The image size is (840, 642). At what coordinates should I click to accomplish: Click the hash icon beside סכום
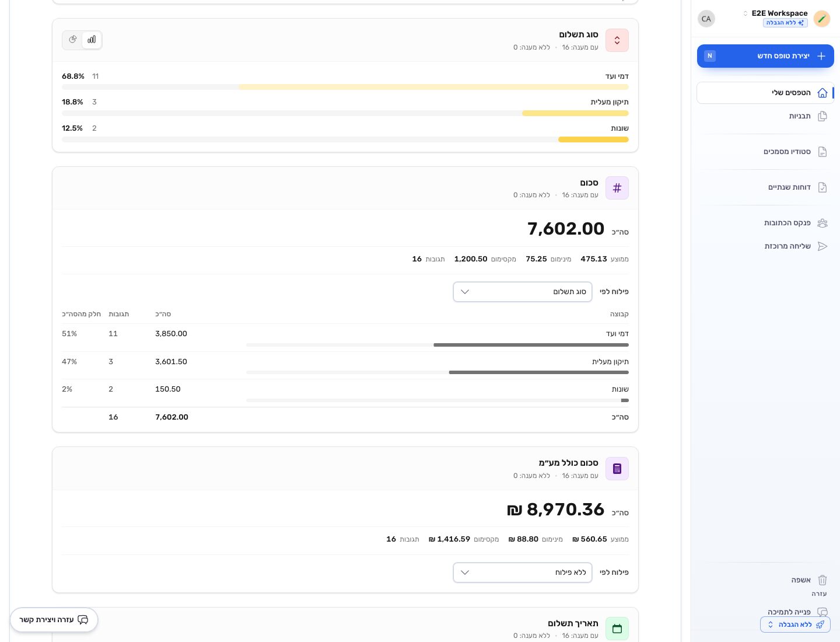point(617,188)
